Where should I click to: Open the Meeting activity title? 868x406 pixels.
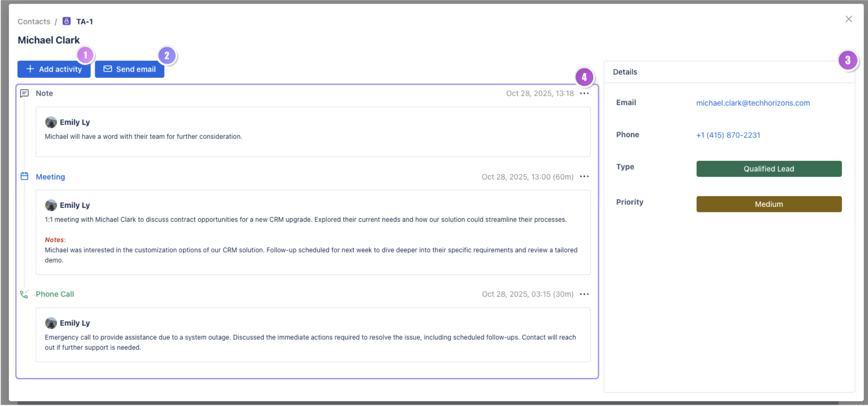50,177
